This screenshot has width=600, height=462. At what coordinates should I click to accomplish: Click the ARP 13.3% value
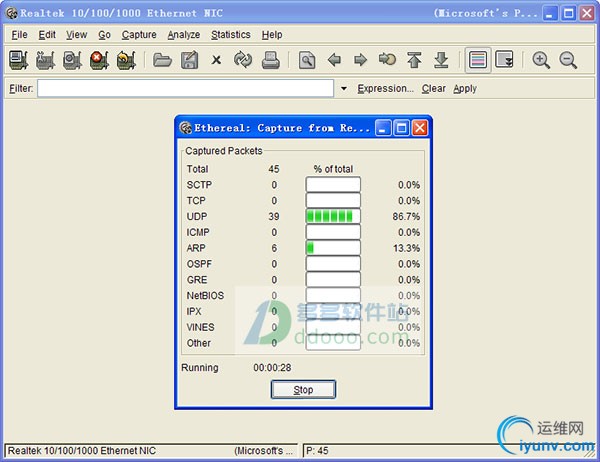406,248
